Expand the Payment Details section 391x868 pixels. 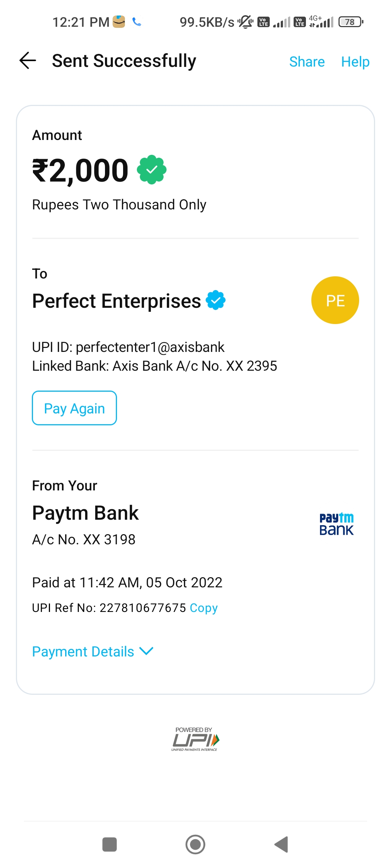[x=83, y=651]
